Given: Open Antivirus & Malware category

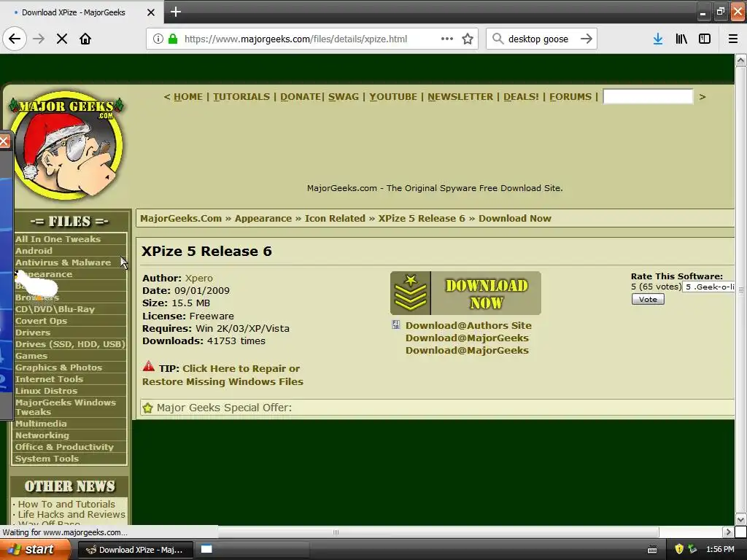Looking at the screenshot, I should pyautogui.click(x=63, y=262).
